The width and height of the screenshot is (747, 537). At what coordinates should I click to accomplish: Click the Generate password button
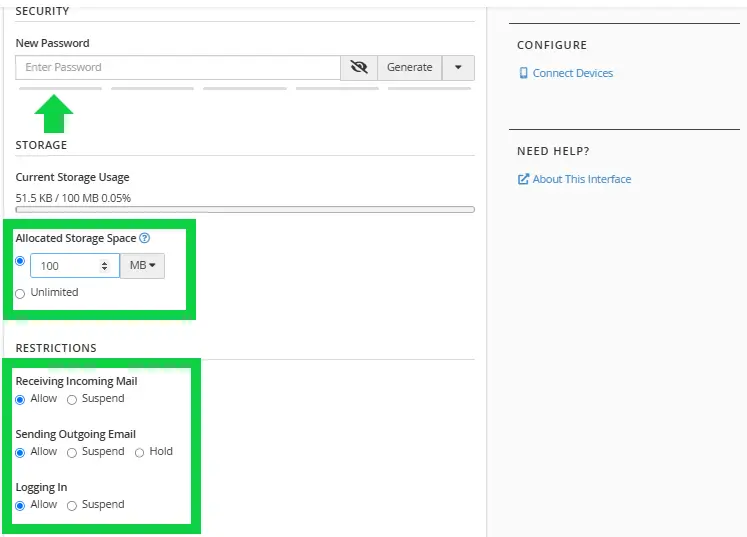pos(409,67)
